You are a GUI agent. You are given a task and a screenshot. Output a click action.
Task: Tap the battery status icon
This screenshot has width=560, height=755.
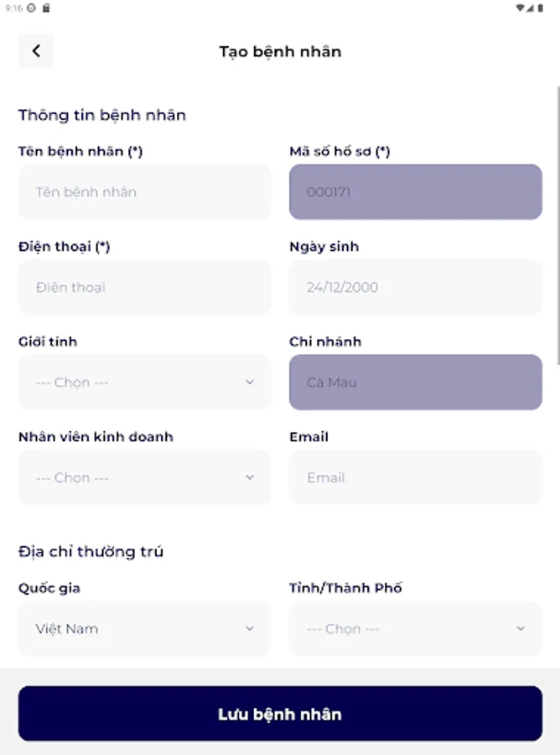[541, 8]
